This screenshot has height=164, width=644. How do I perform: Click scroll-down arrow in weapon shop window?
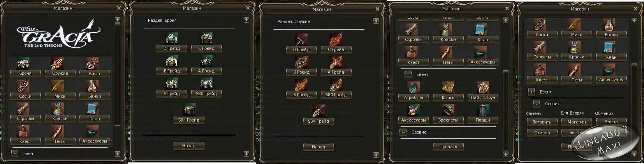tap(376, 155)
